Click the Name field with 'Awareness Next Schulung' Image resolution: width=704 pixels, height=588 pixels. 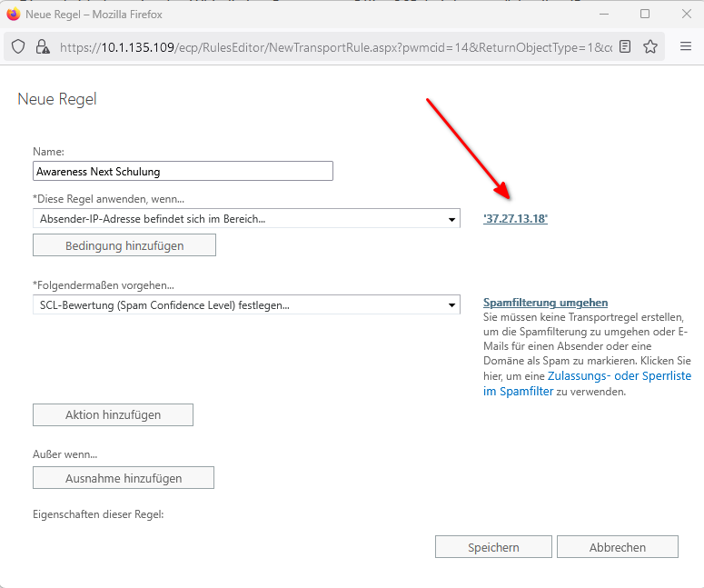(x=183, y=171)
